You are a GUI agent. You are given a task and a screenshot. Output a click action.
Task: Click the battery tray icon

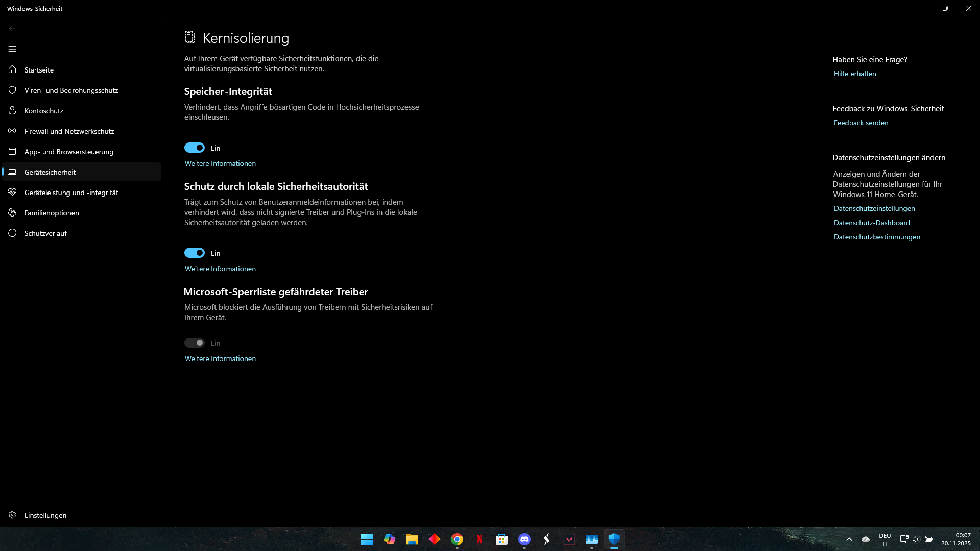pos(929,539)
